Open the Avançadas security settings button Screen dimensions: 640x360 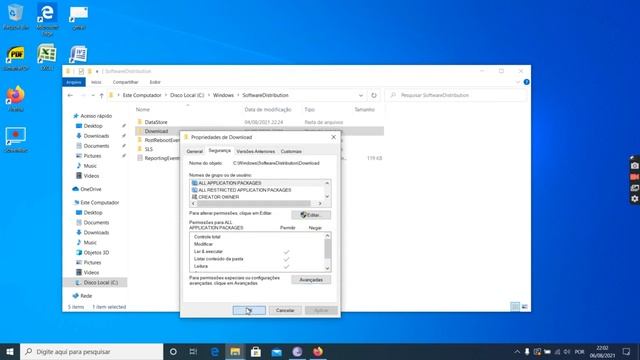[311, 280]
